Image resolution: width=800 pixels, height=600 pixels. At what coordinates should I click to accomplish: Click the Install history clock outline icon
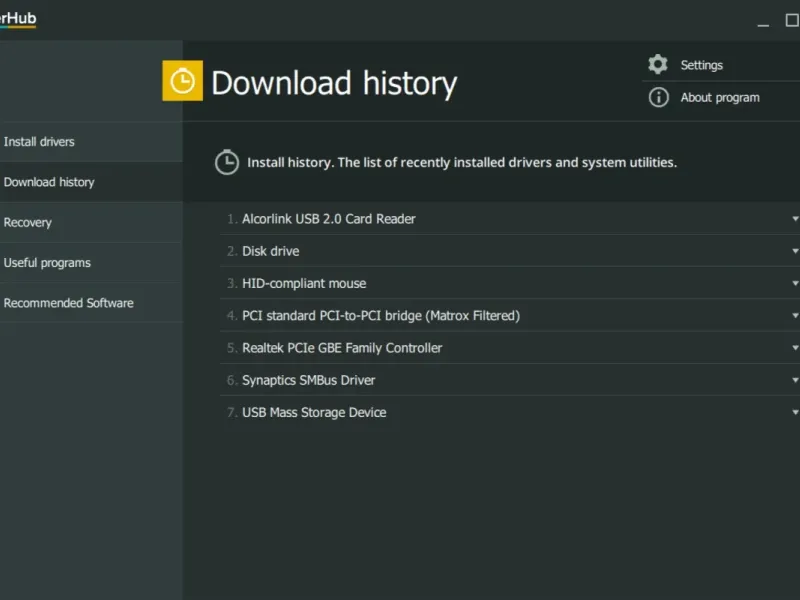227,162
